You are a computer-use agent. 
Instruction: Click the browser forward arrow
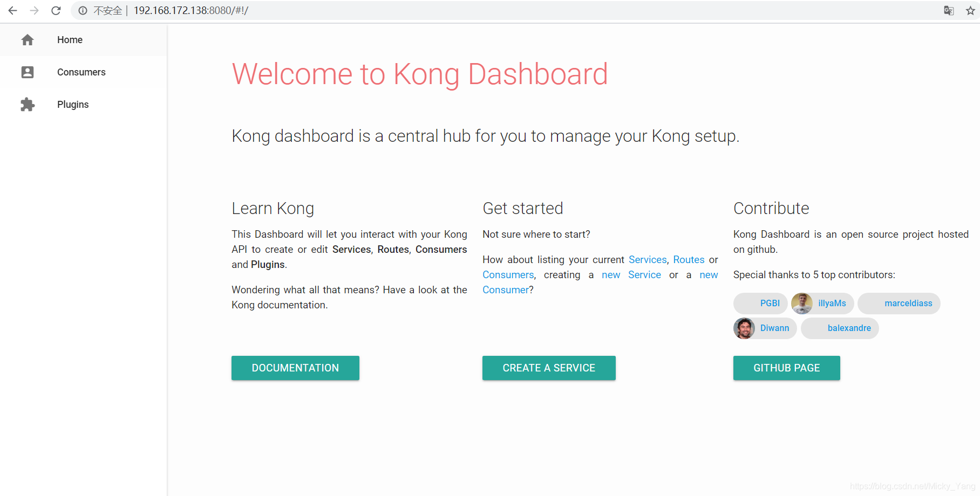coord(35,10)
